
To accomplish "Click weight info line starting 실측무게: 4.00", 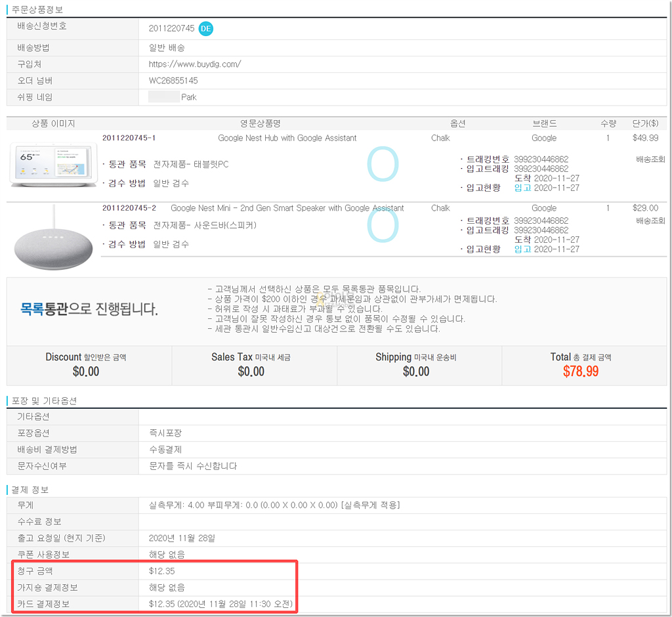I will (274, 505).
